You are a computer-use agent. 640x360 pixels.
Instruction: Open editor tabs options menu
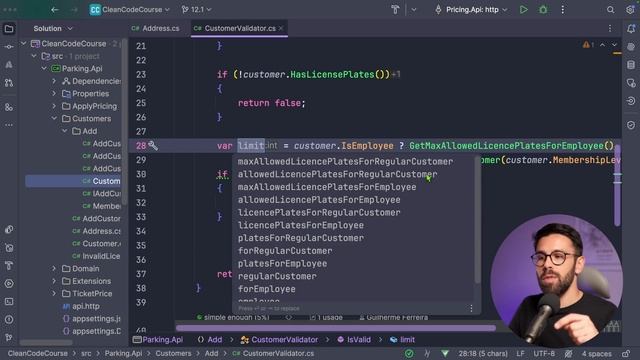610,29
